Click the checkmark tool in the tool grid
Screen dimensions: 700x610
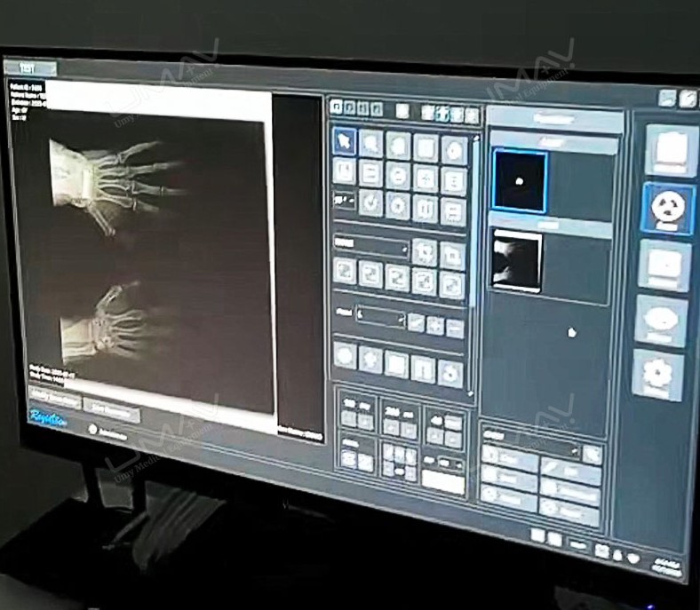(x=371, y=203)
